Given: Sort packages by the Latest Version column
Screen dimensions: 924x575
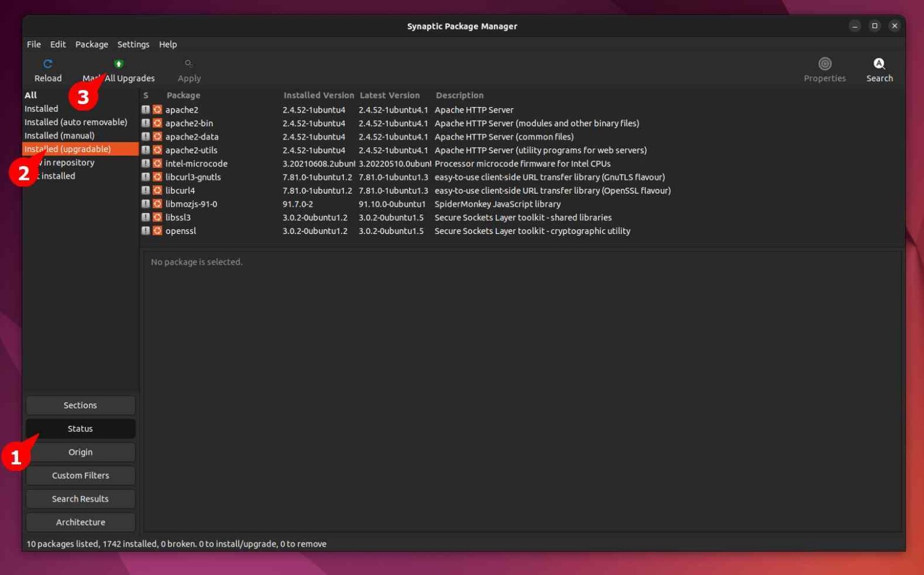Looking at the screenshot, I should click(x=389, y=95).
